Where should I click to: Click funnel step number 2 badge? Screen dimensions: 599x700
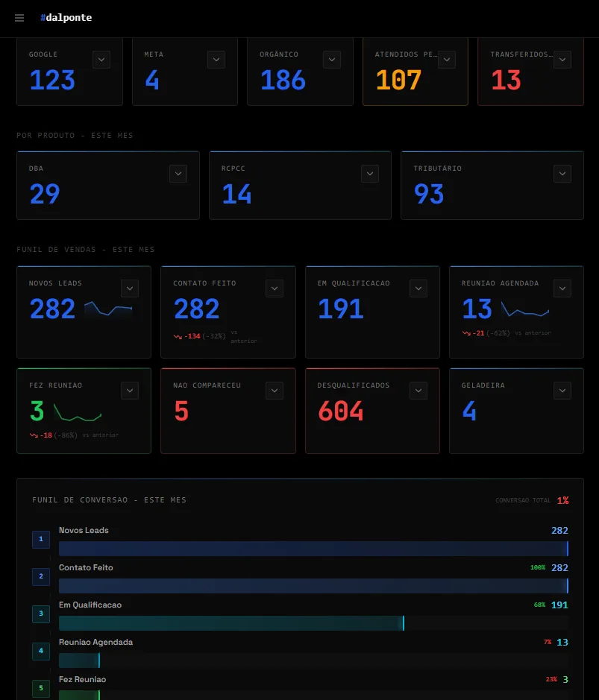pos(41,576)
